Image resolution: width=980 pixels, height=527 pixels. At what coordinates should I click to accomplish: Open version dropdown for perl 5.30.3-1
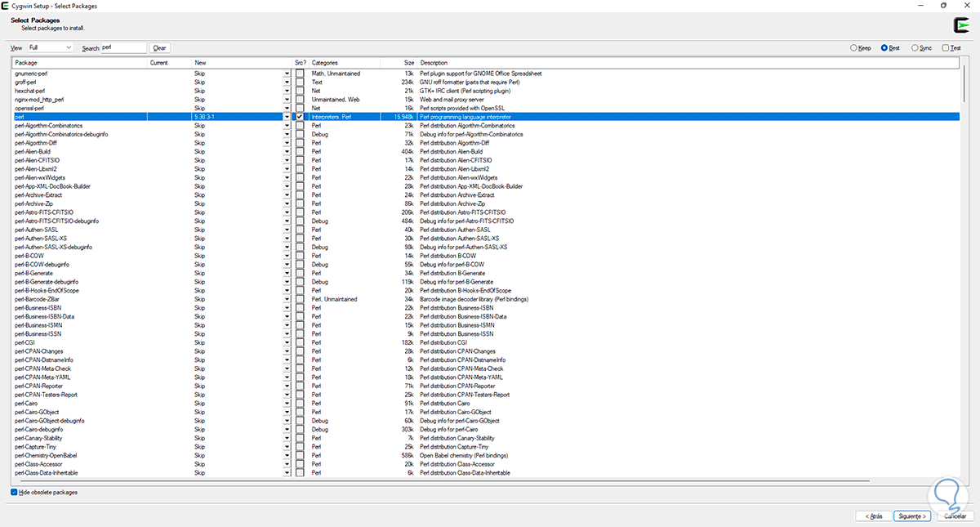click(x=287, y=117)
